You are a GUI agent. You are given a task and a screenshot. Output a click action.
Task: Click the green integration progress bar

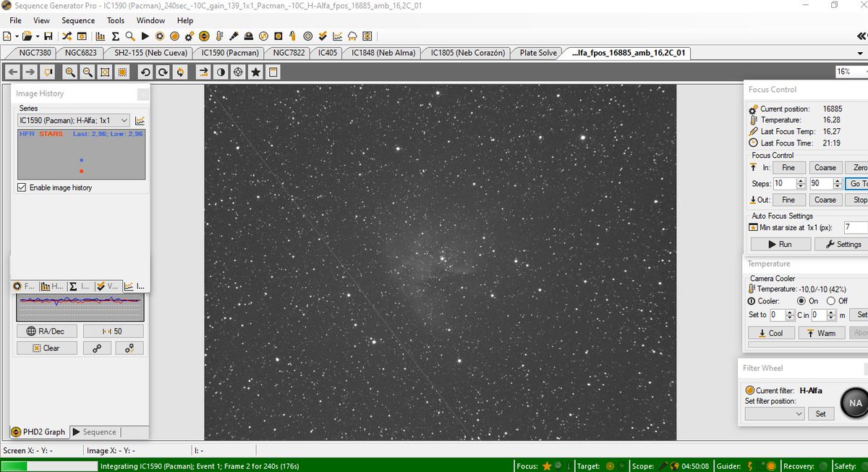click(49, 465)
